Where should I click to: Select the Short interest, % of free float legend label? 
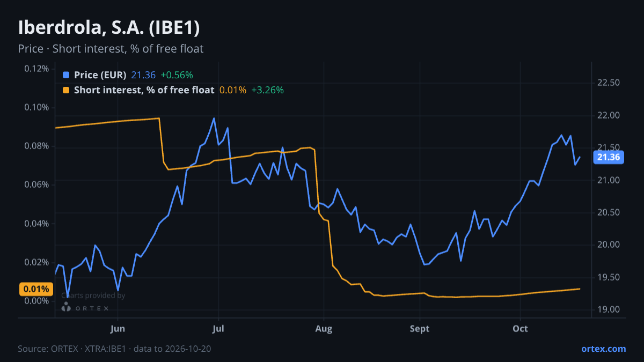click(144, 90)
